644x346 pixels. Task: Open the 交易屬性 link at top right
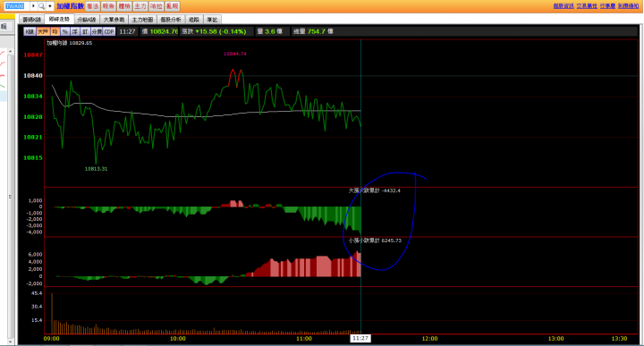pos(587,6)
